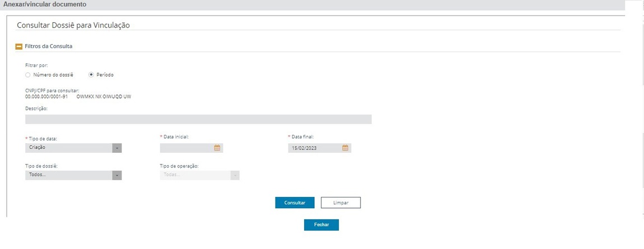This screenshot has height=249, width=644.
Task: Click the Limpar button
Action: click(340, 203)
